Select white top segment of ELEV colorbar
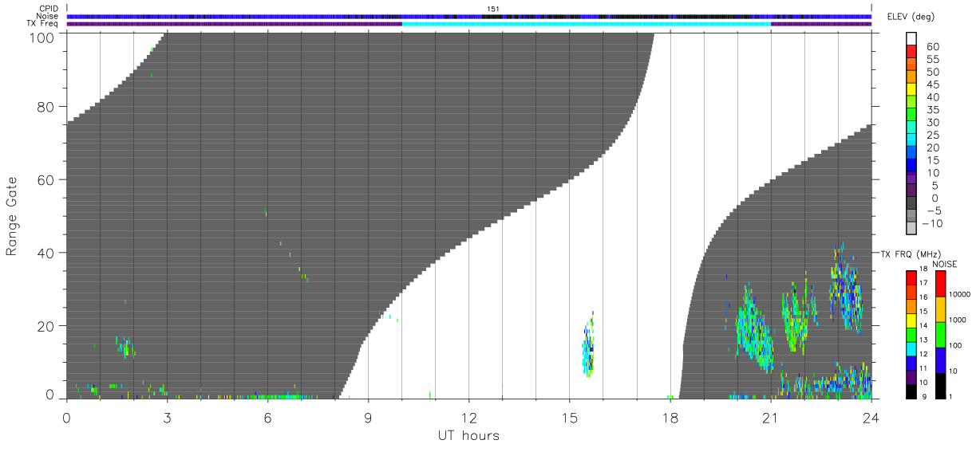Image resolution: width=980 pixels, height=452 pixels. pyautogui.click(x=912, y=38)
